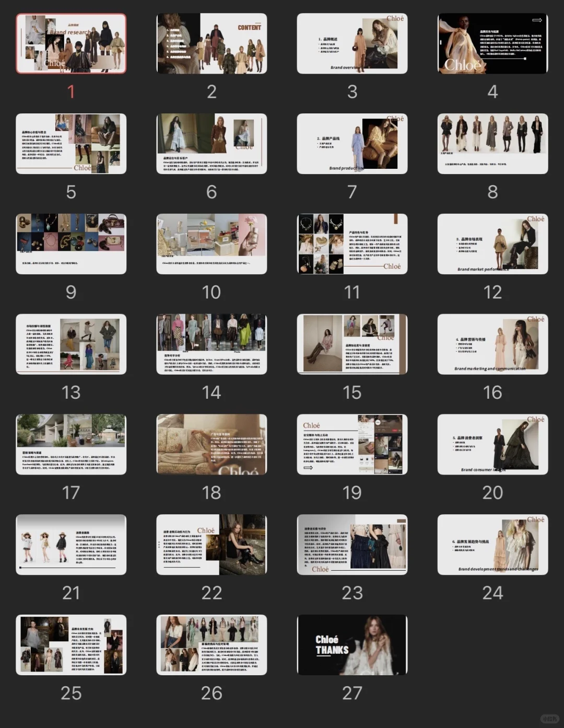Image resolution: width=564 pixels, height=728 pixels.
Task: Click the slide number 5 label
Action: click(71, 192)
